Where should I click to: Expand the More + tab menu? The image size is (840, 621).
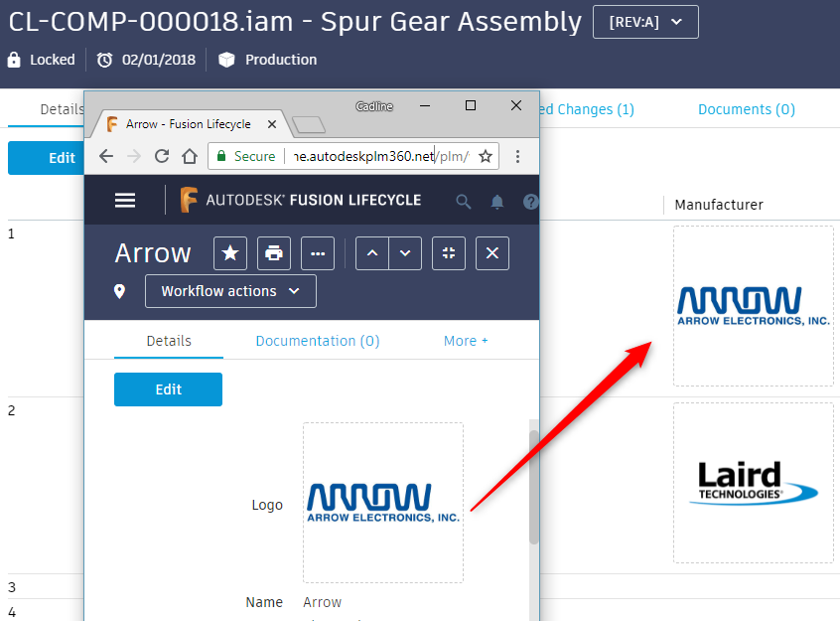click(x=466, y=341)
